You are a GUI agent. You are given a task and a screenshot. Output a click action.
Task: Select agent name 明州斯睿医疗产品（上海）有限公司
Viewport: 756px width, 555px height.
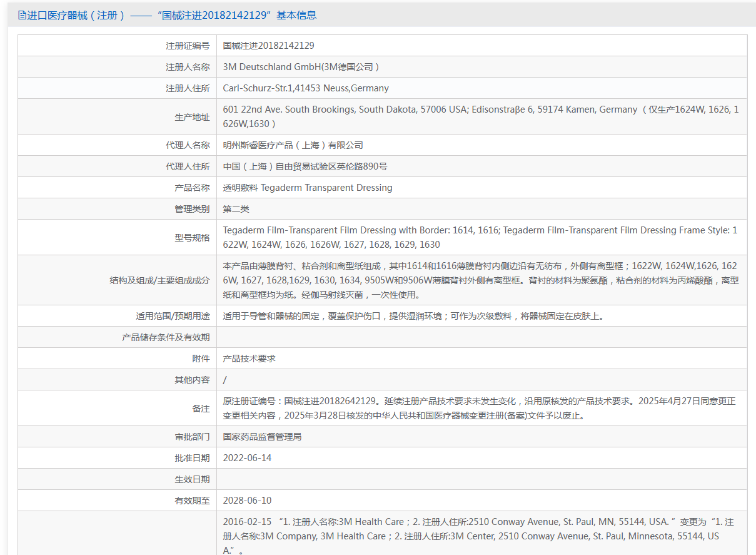pos(293,145)
